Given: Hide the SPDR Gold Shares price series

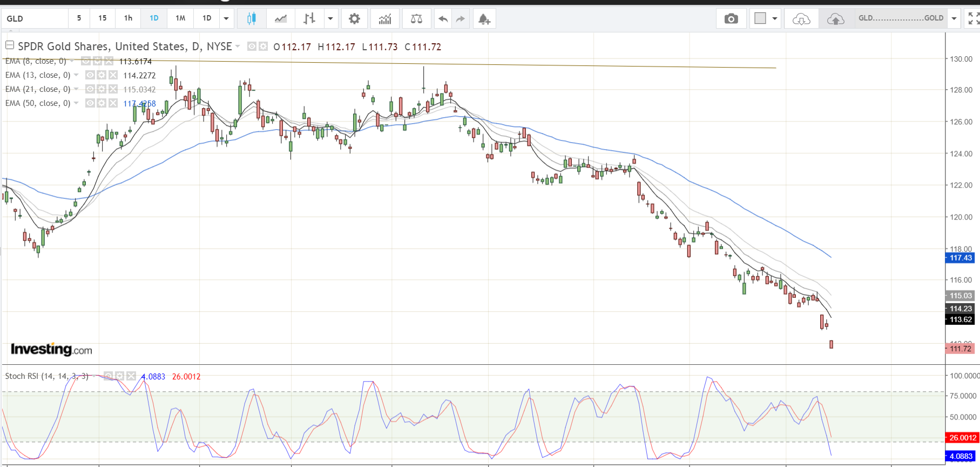Looking at the screenshot, I should click(x=252, y=46).
